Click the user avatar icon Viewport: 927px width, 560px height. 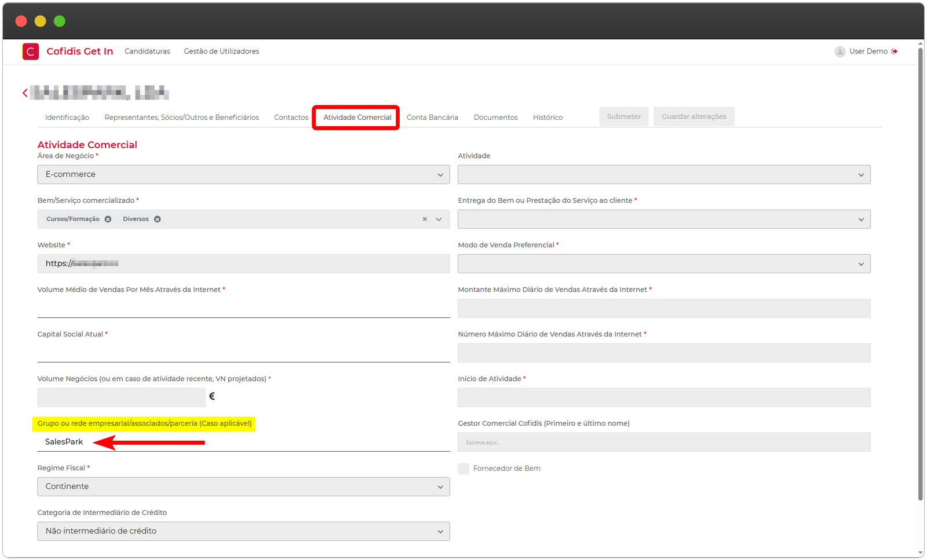[x=840, y=52]
